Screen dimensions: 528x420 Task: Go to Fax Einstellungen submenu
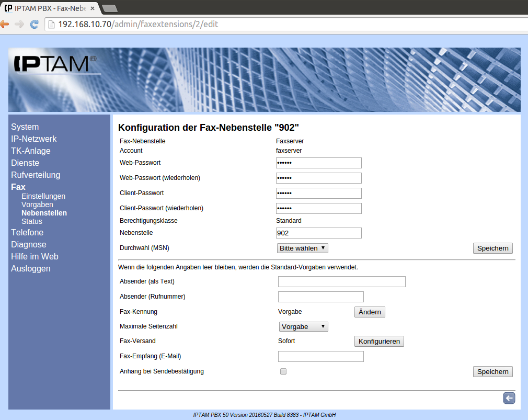[x=43, y=196]
